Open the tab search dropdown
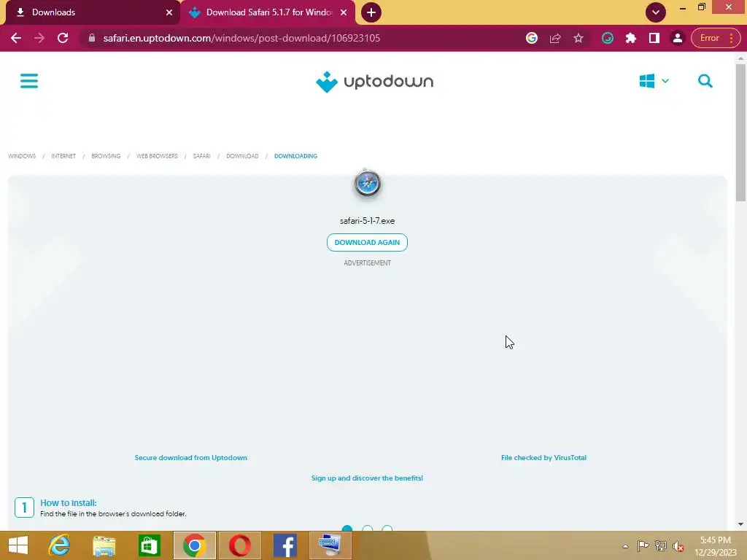This screenshot has width=747, height=560. point(656,12)
